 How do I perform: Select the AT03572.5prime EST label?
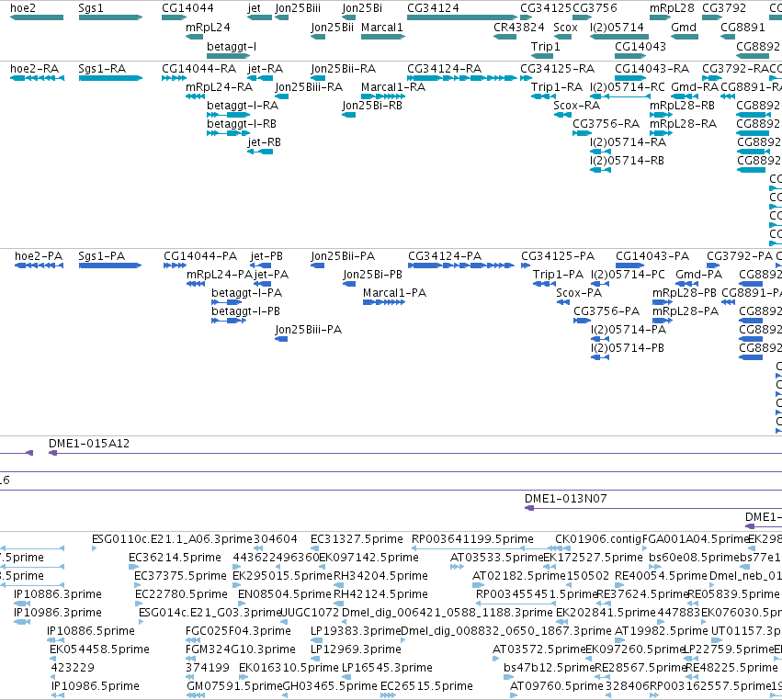point(538,649)
